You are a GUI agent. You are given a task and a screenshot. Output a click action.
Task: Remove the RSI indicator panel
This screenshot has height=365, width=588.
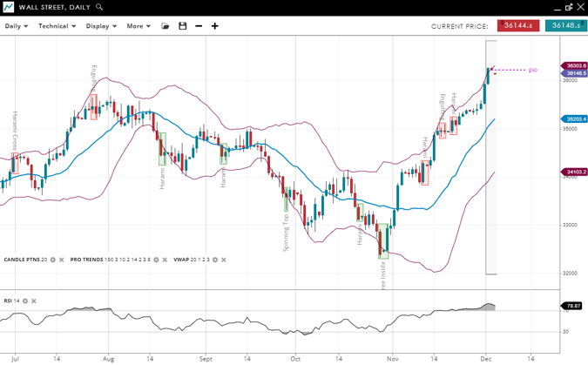[35, 301]
